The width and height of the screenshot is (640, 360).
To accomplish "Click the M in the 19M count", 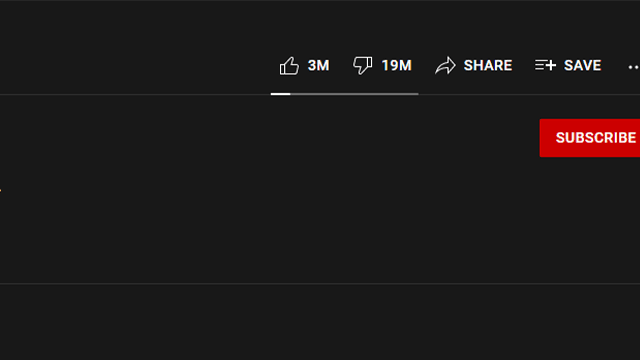I will [x=406, y=65].
